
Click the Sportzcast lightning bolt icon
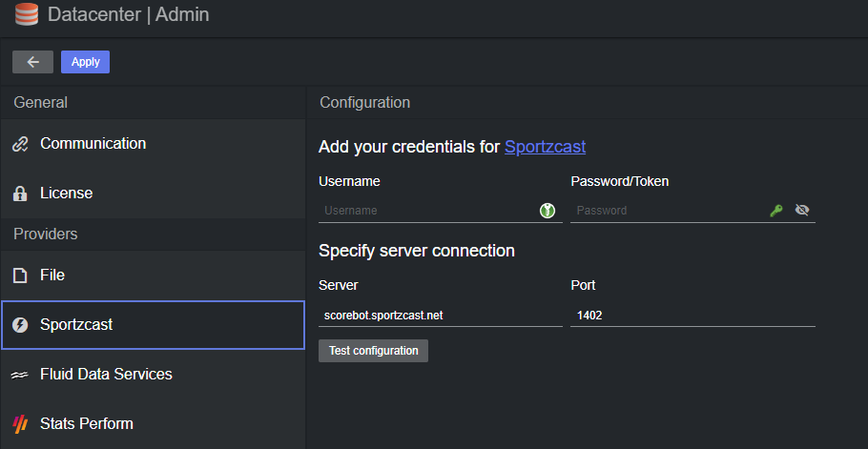(x=21, y=325)
